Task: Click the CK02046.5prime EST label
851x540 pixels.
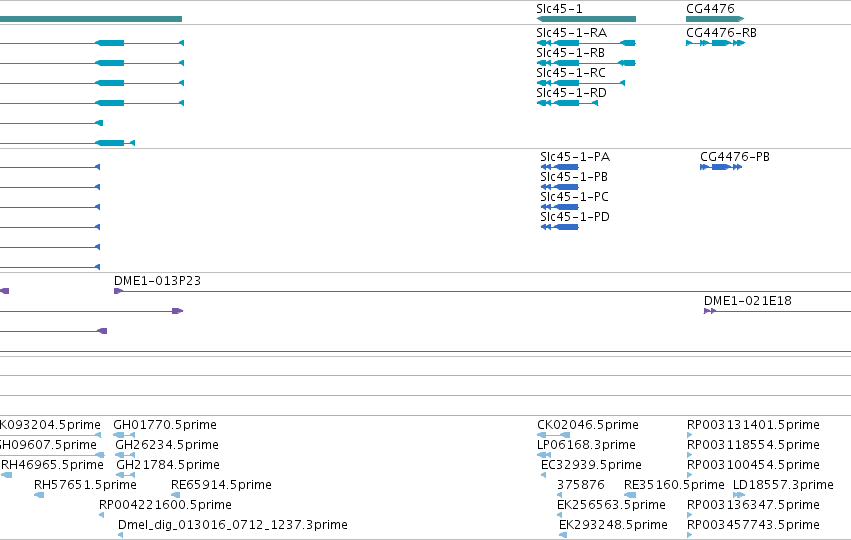Action: (x=588, y=424)
